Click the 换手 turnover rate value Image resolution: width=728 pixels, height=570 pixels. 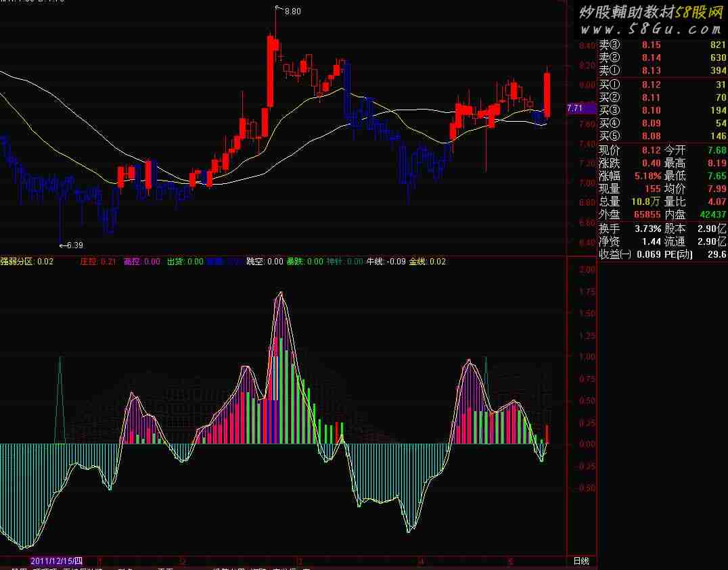click(648, 229)
